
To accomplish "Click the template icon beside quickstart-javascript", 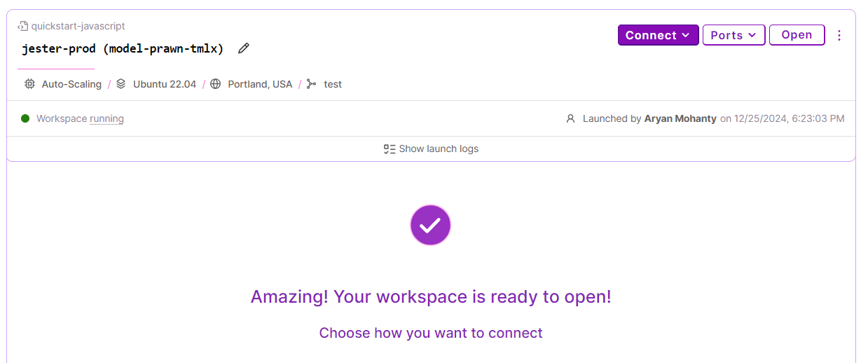I will [x=23, y=26].
